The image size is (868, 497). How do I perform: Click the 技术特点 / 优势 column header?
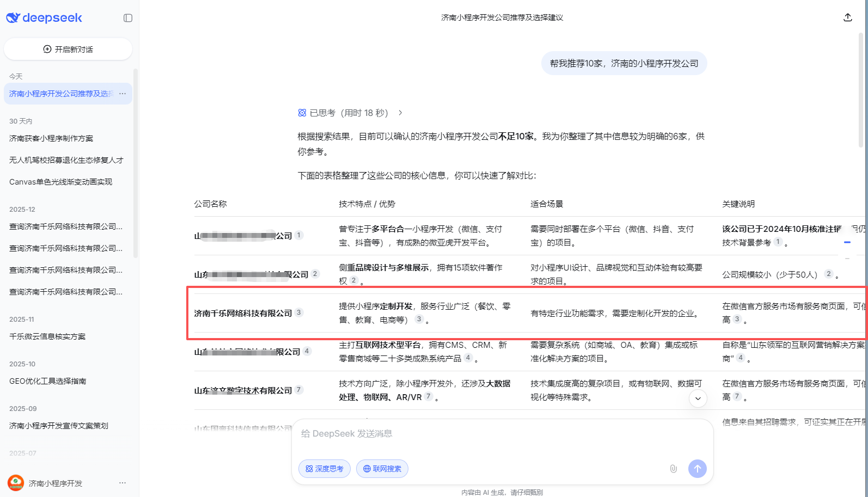click(367, 204)
